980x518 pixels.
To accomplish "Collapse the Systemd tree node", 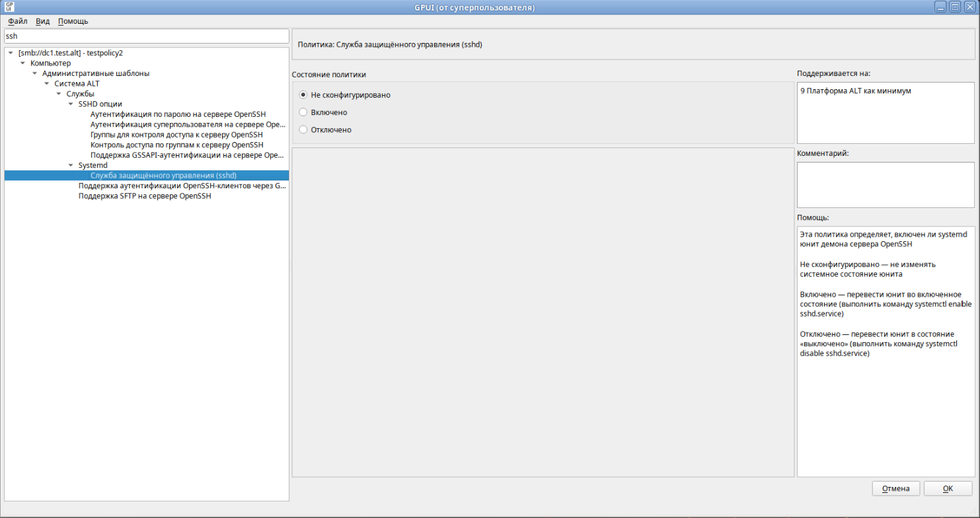I will 71,165.
